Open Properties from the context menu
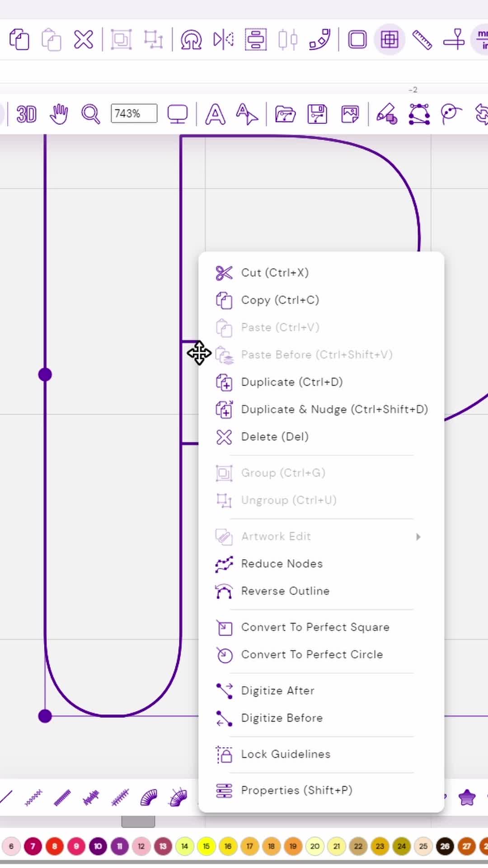This screenshot has height=868, width=488. click(321, 790)
